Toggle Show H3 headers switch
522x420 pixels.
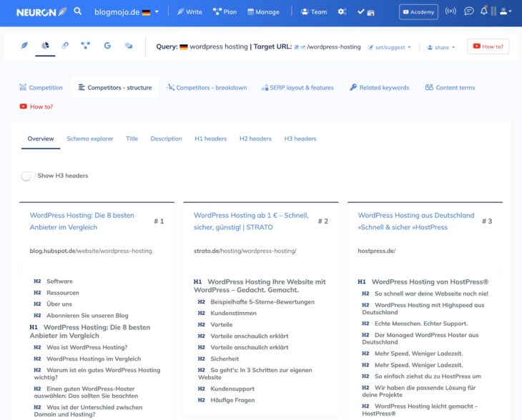(28, 176)
